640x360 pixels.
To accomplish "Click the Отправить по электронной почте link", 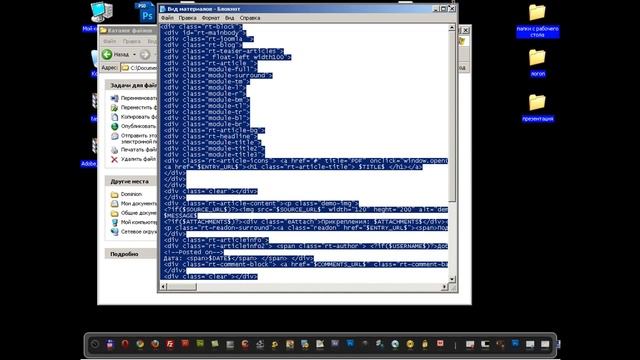I will [x=139, y=138].
